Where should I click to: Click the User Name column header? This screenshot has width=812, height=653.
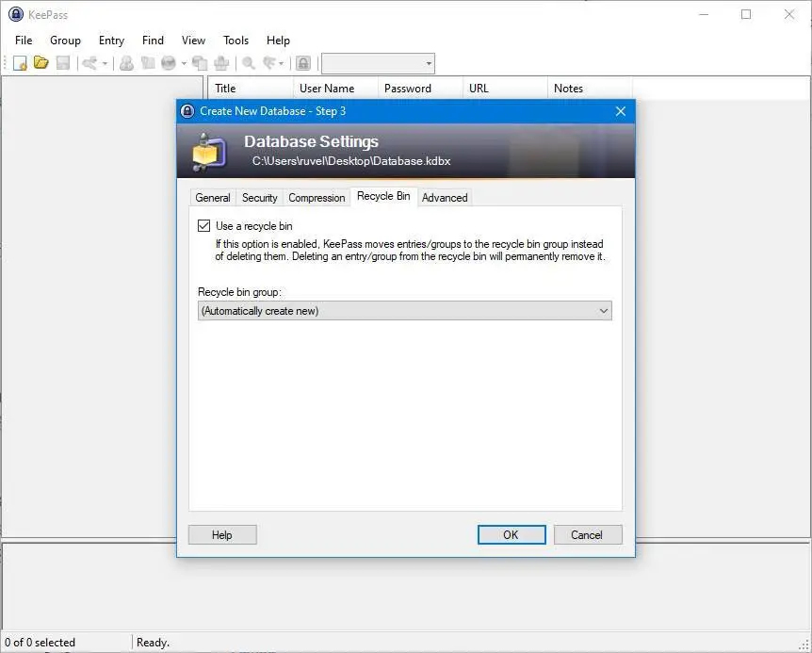click(x=335, y=89)
